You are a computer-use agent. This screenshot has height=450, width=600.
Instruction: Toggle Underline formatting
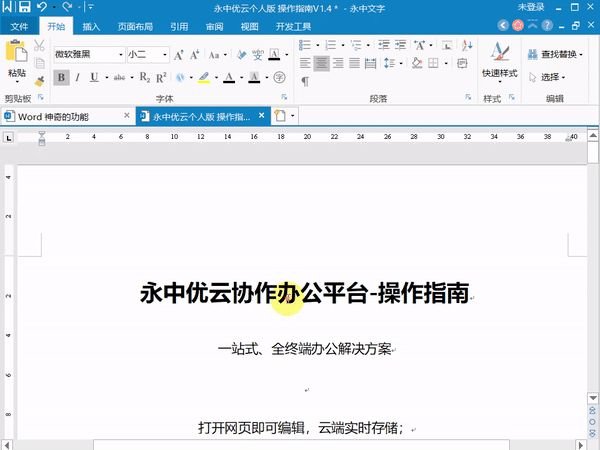click(94, 78)
